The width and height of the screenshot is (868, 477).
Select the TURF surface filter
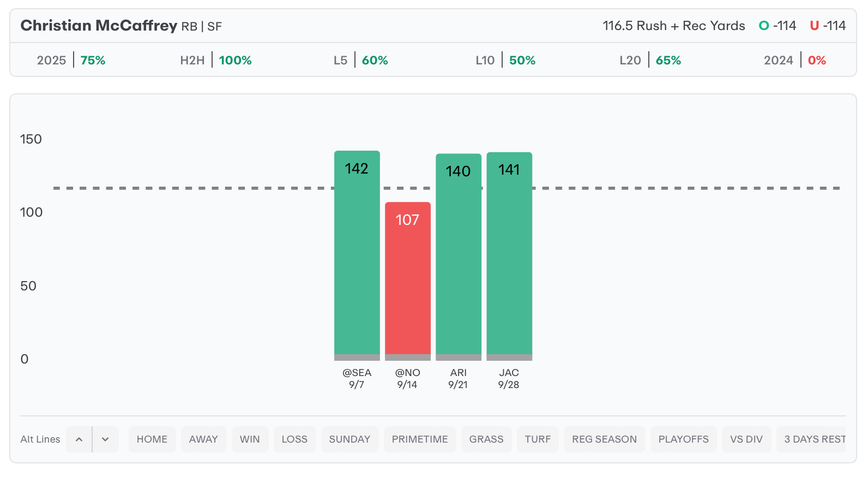(x=538, y=439)
